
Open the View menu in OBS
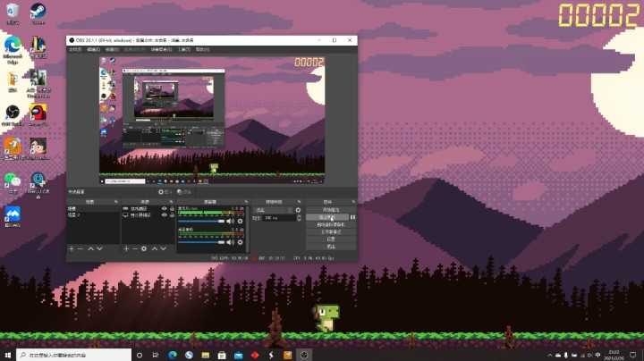pyautogui.click(x=112, y=49)
